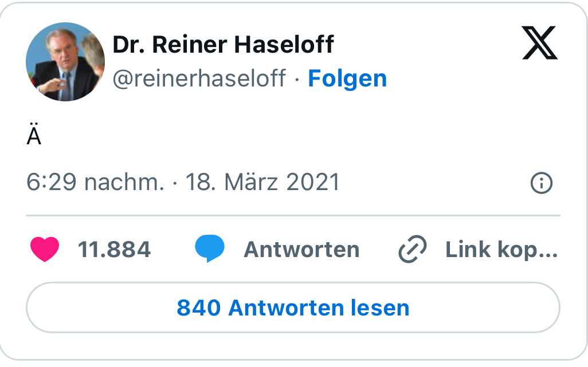Click the @reinerhaseloff handle

click(x=199, y=78)
